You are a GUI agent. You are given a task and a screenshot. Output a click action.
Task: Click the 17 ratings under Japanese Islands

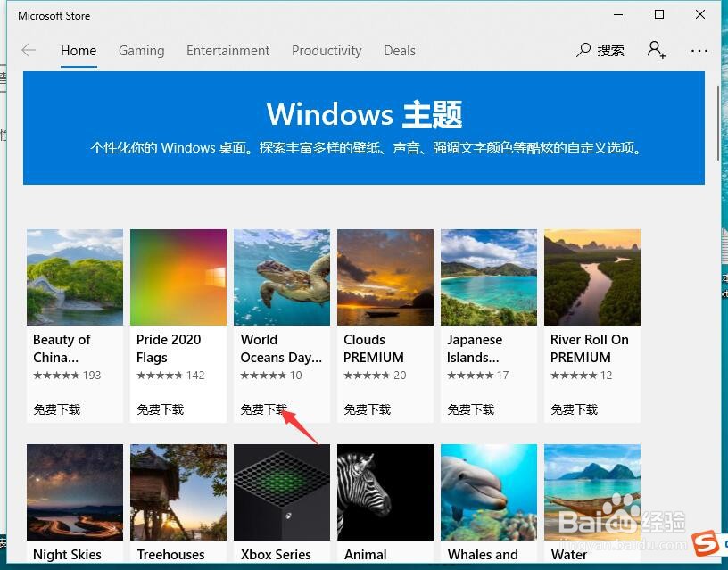tap(503, 375)
